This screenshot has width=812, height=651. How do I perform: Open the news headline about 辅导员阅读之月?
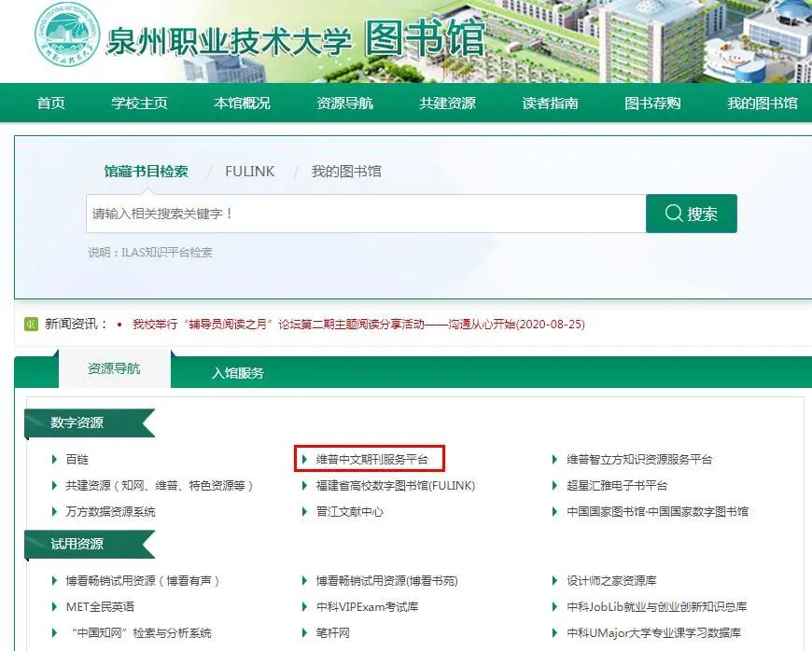[358, 325]
